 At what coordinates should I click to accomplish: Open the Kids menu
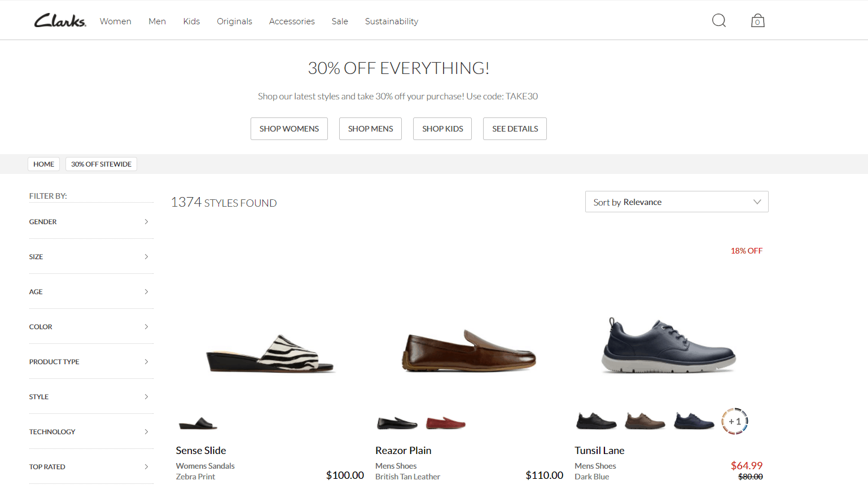click(x=191, y=21)
